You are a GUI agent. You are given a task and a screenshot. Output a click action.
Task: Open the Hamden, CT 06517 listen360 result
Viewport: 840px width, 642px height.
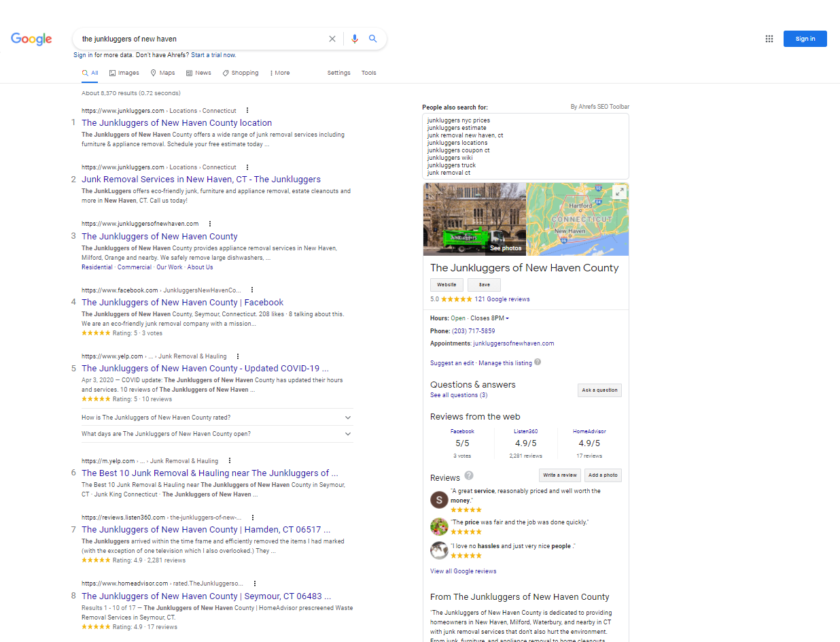206,530
